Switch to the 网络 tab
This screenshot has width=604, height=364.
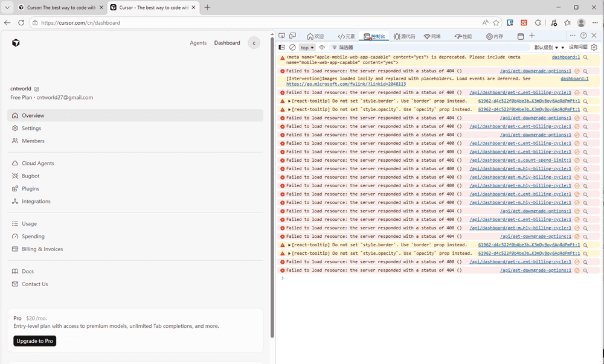[x=432, y=36]
